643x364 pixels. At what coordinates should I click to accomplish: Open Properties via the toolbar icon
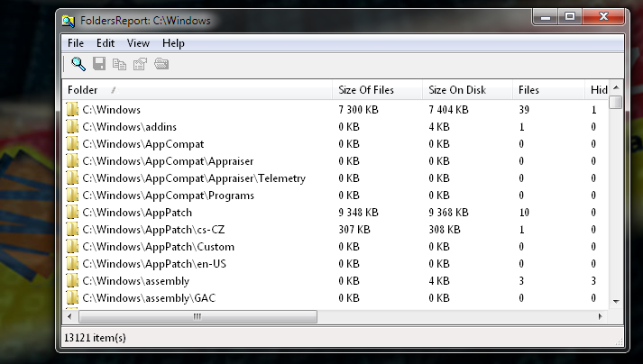tap(140, 63)
